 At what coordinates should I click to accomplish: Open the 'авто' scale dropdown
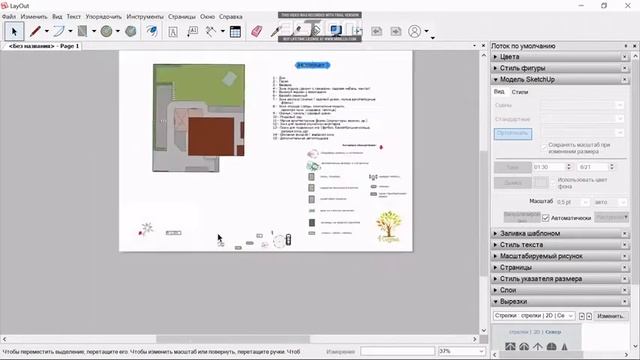(610, 202)
